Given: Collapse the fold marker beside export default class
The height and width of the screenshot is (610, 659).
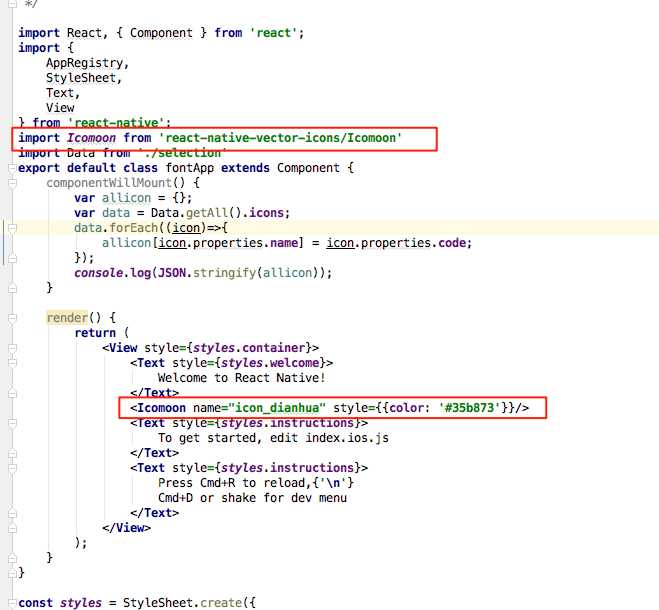Looking at the screenshot, I should coord(12,168).
